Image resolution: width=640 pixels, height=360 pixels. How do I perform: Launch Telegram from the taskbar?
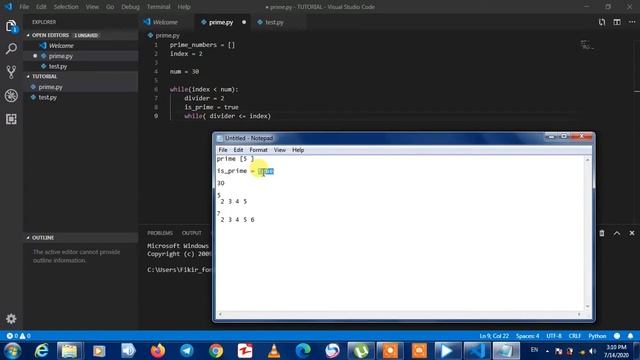(x=187, y=351)
